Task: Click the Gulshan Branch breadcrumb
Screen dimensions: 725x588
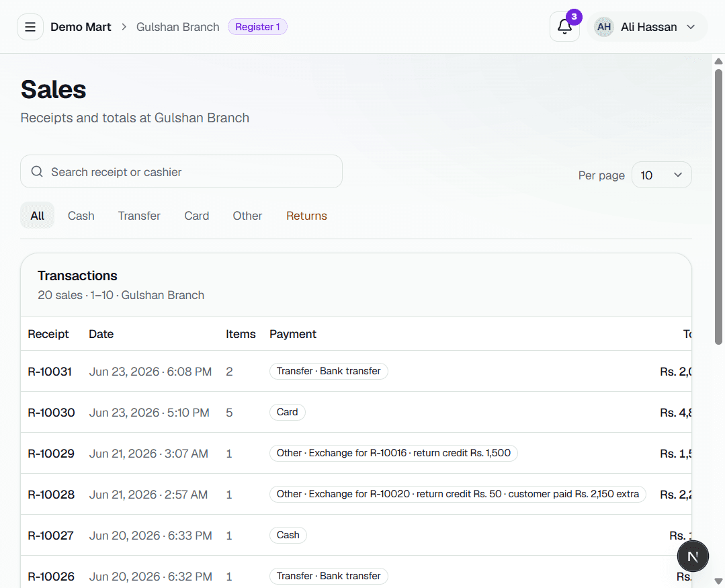Action: (x=177, y=27)
